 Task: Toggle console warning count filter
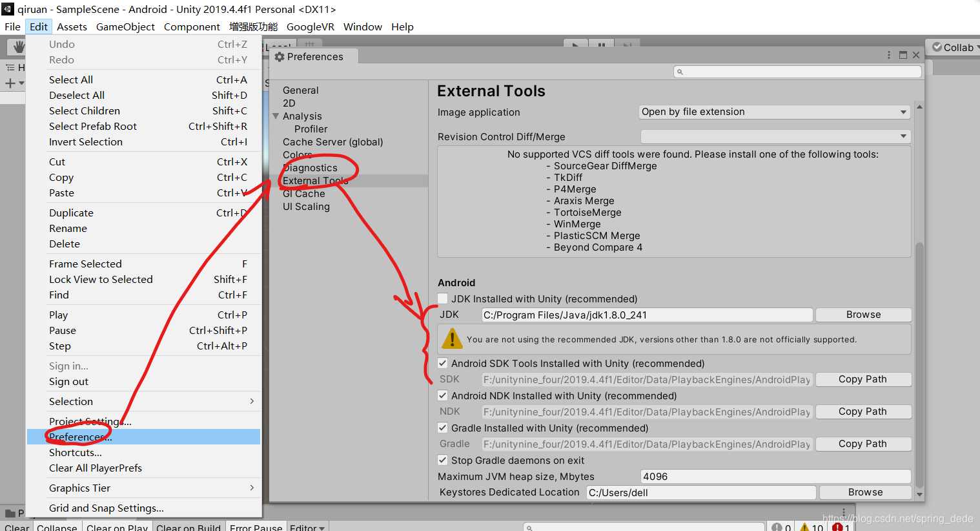pos(812,527)
